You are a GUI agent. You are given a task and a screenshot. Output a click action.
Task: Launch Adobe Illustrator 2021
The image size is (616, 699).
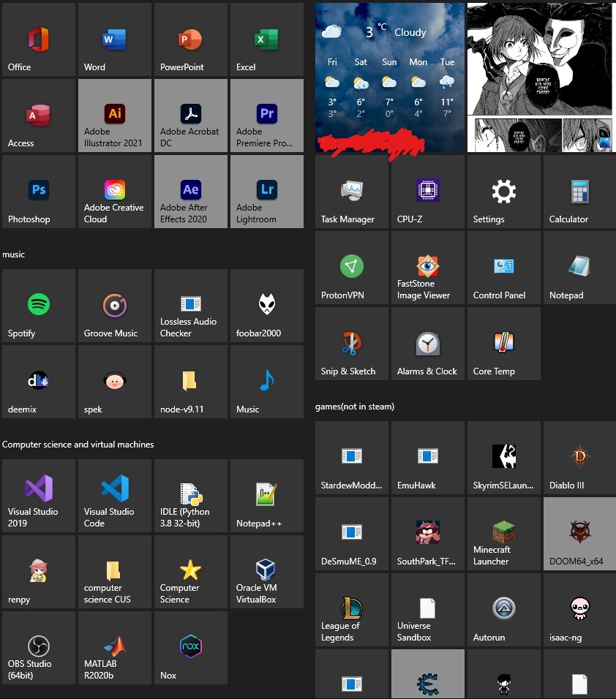pos(115,116)
